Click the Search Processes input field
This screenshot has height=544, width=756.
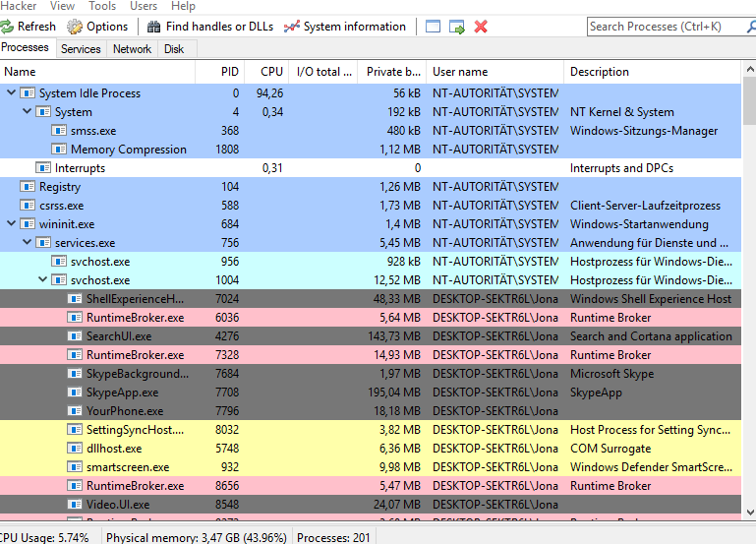(x=664, y=27)
